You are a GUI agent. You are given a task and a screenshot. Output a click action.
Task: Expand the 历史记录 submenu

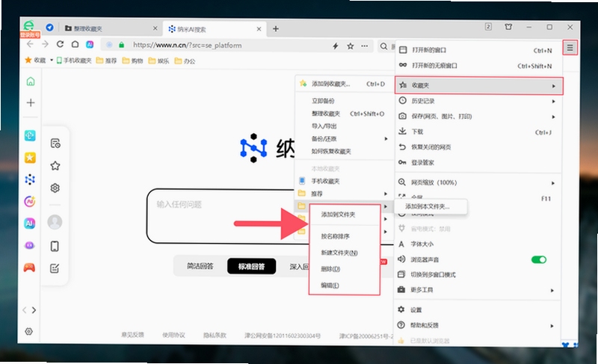tap(478, 101)
